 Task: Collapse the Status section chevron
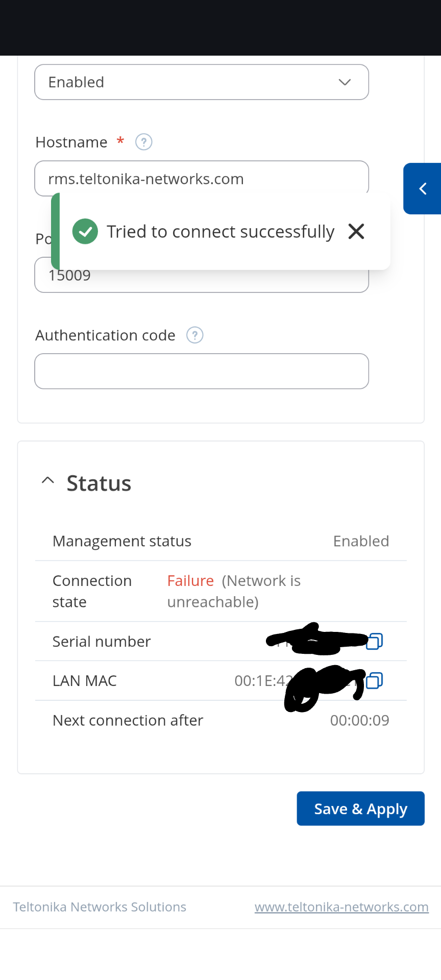(48, 480)
